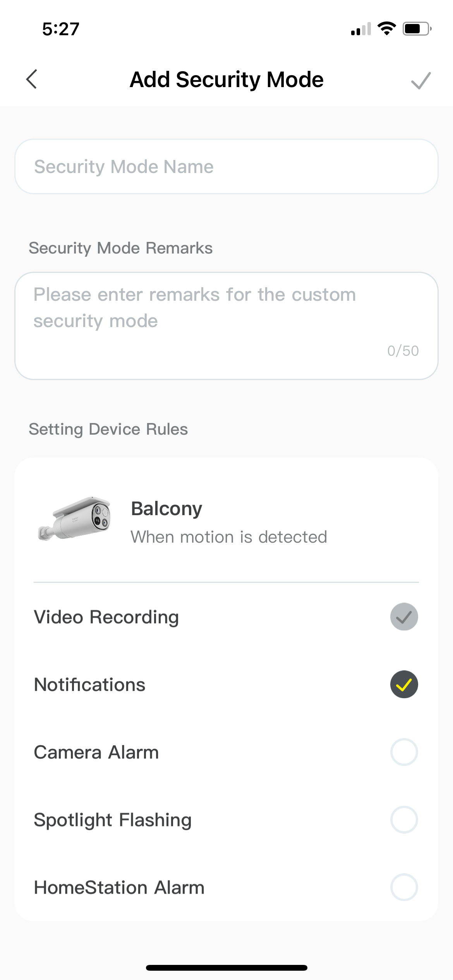Enable the Camera Alarm option
Viewport: 453px width, 980px height.
[404, 752]
